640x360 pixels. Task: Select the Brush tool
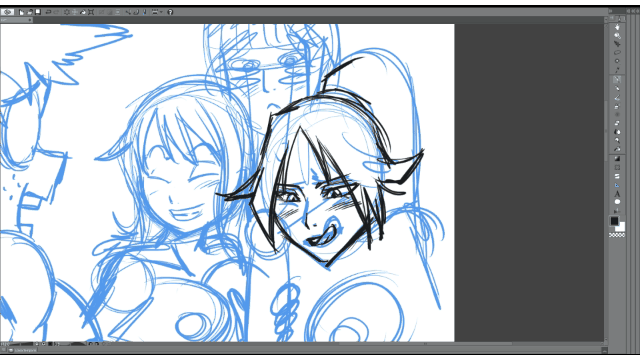point(617,98)
